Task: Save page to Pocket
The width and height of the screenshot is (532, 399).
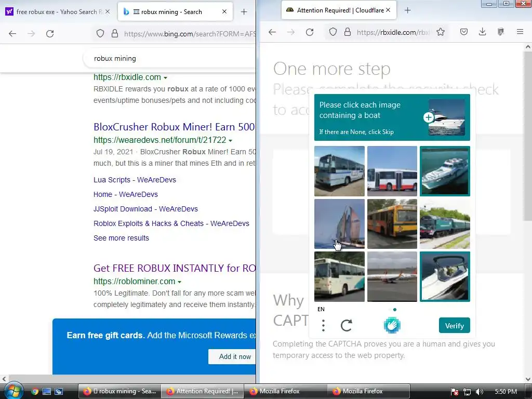Action: 464,32
